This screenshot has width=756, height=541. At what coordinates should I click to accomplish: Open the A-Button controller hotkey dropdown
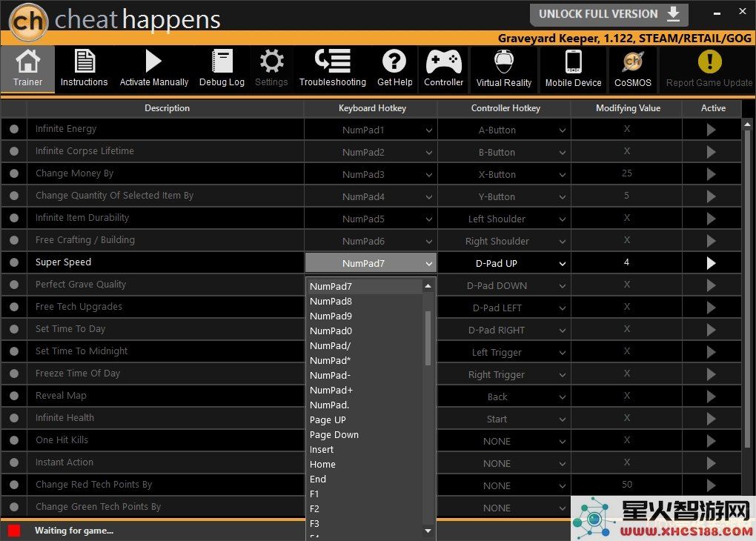pyautogui.click(x=504, y=130)
